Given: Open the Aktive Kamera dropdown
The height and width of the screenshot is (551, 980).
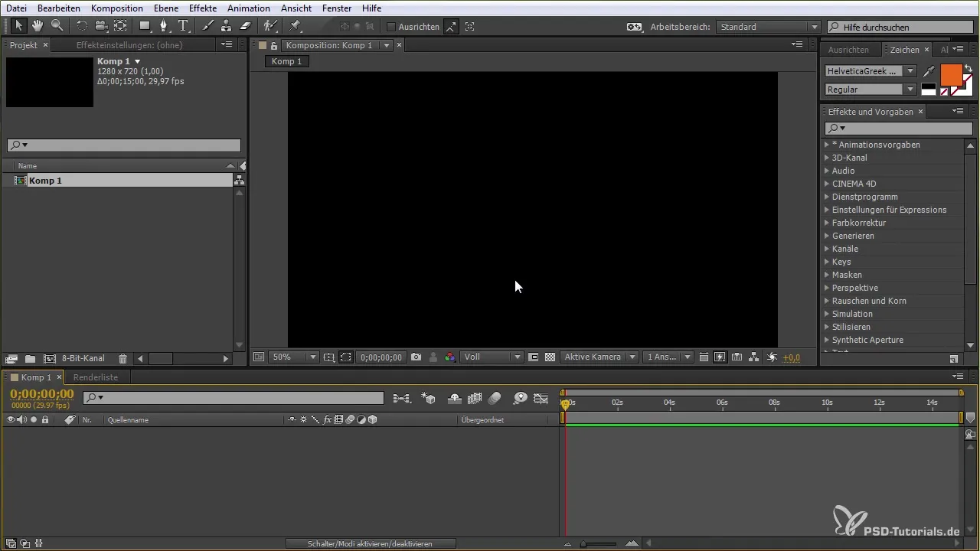Looking at the screenshot, I should pos(599,357).
